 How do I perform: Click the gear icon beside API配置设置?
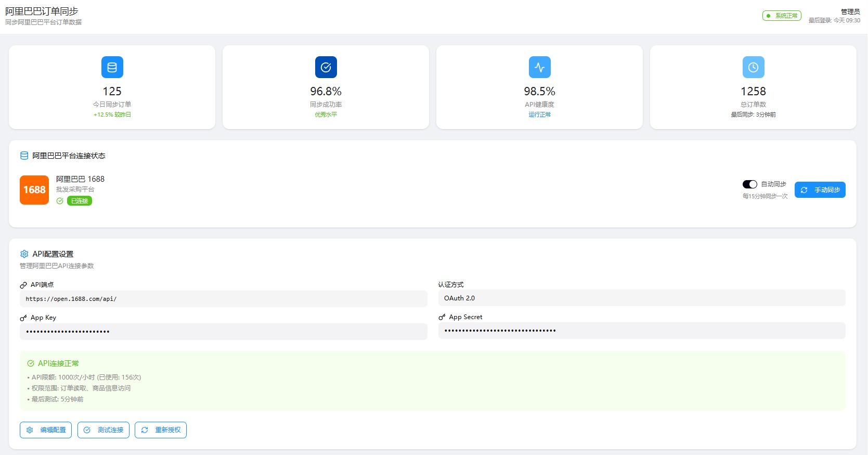pos(24,254)
